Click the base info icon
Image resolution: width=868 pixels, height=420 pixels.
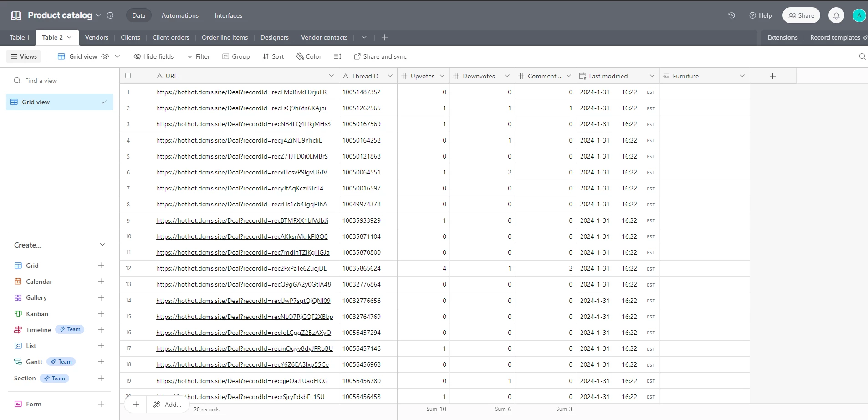pos(110,15)
